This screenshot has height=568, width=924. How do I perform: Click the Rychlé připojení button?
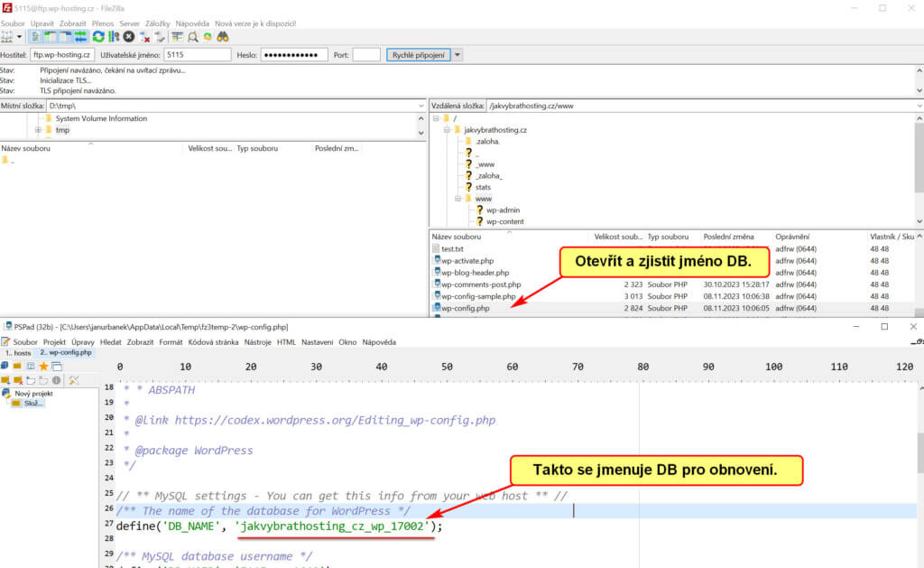coord(418,55)
